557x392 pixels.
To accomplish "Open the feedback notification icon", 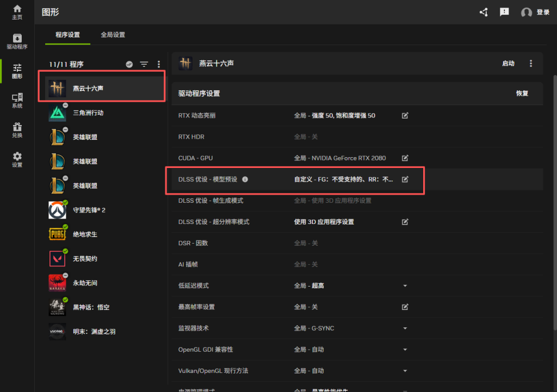I will (x=504, y=12).
